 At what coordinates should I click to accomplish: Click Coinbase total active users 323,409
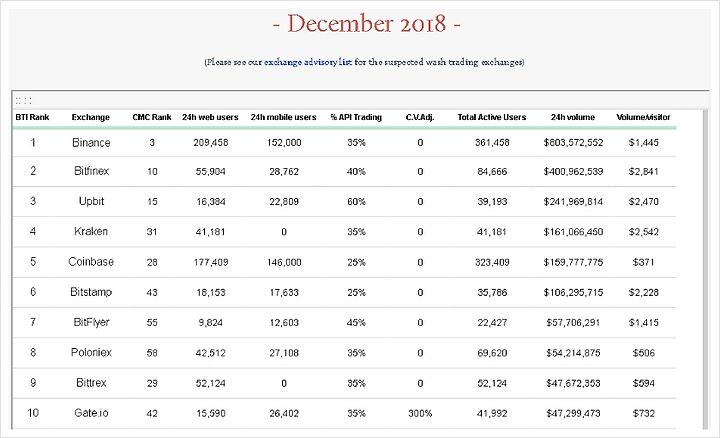[492, 262]
